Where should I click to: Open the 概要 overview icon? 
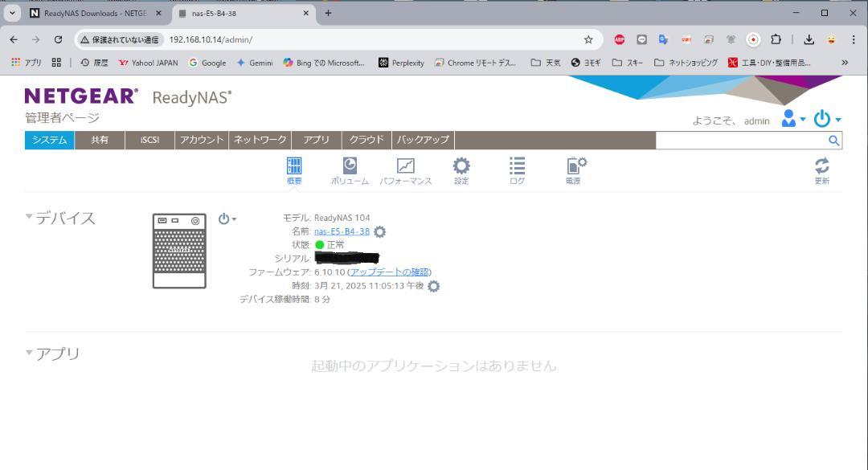coord(294,170)
